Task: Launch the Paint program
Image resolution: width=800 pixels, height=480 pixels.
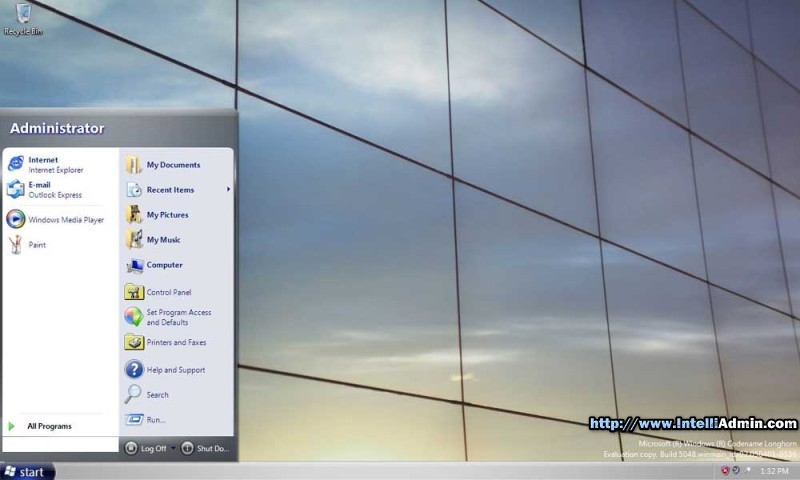Action: pyautogui.click(x=60, y=244)
